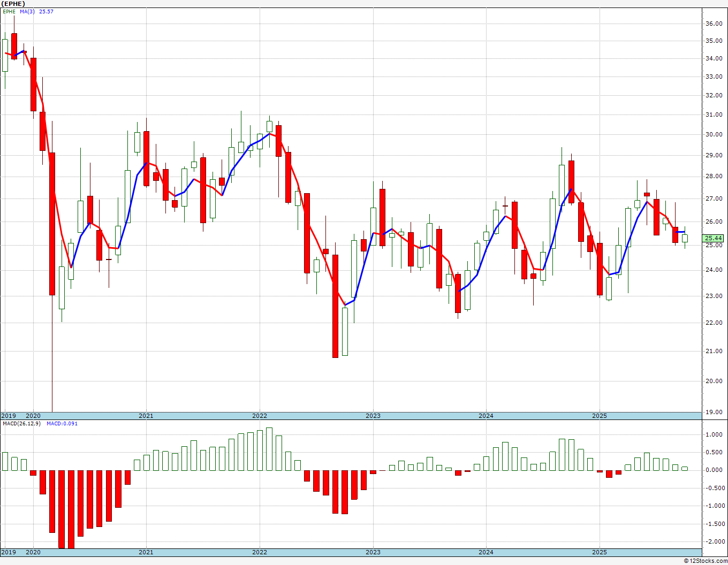Screen dimensions: 728x565
Task: Click the 34.00 price axis label
Action: pos(714,58)
